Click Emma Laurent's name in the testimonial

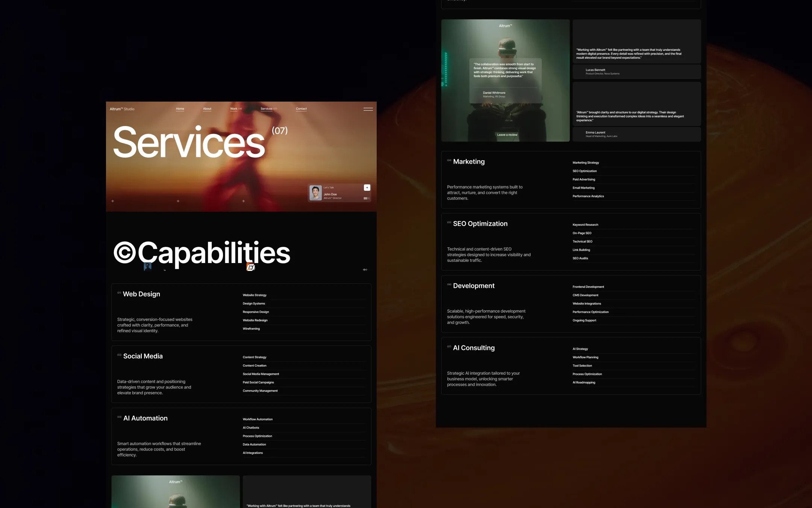595,132
